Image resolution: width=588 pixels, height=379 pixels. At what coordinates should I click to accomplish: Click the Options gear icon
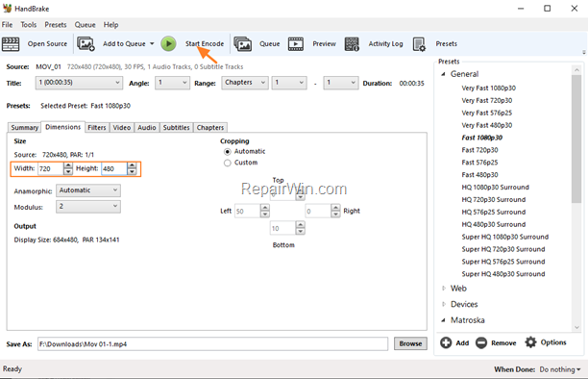click(530, 342)
